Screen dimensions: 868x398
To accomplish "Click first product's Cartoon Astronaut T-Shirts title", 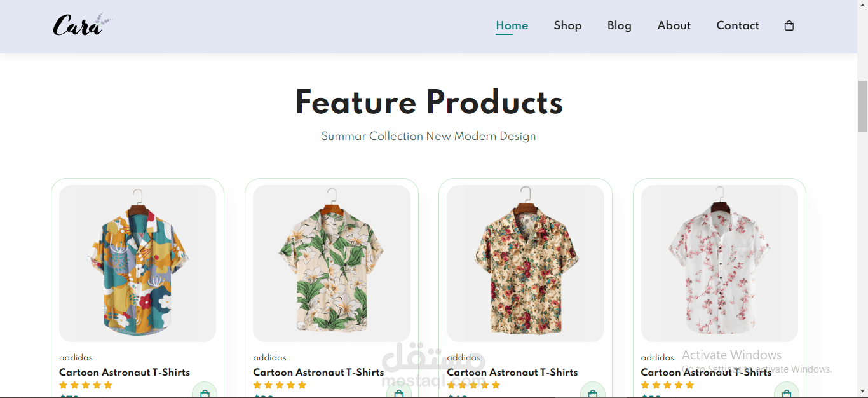I will coord(125,373).
